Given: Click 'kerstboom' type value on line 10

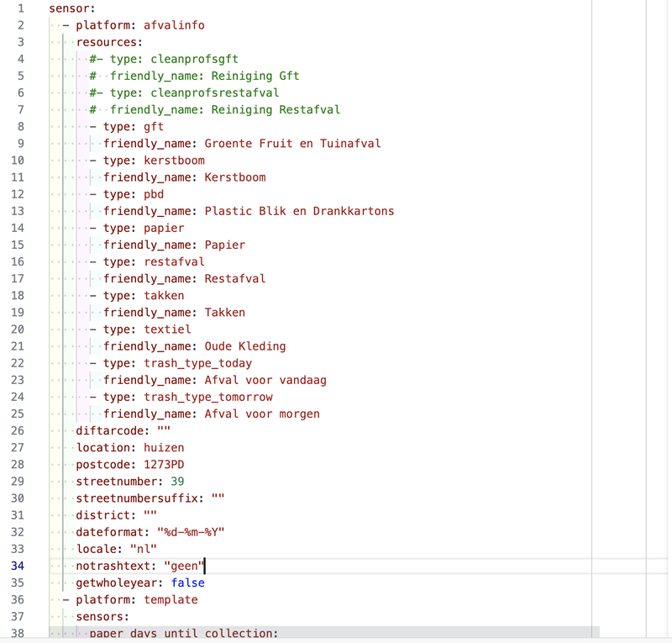Looking at the screenshot, I should coord(174,161).
